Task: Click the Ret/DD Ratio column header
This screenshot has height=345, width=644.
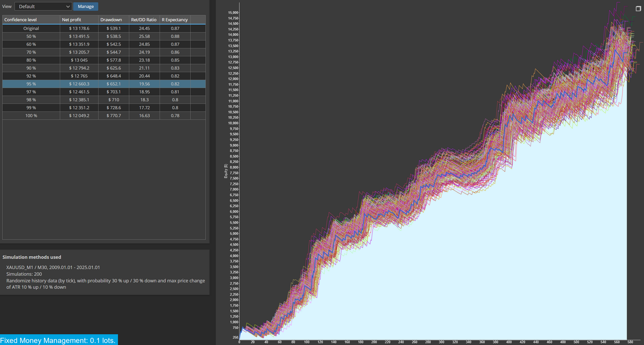Action: 144,20
